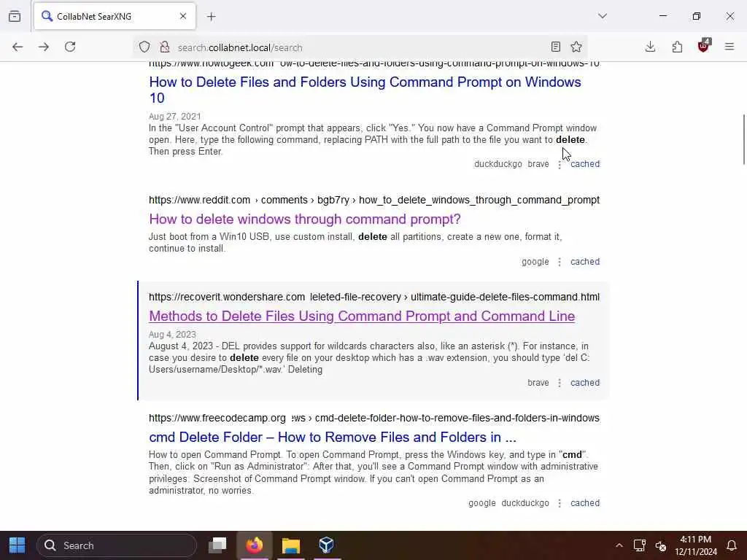Toggle reader view in address bar
This screenshot has width=747, height=560.
(555, 47)
